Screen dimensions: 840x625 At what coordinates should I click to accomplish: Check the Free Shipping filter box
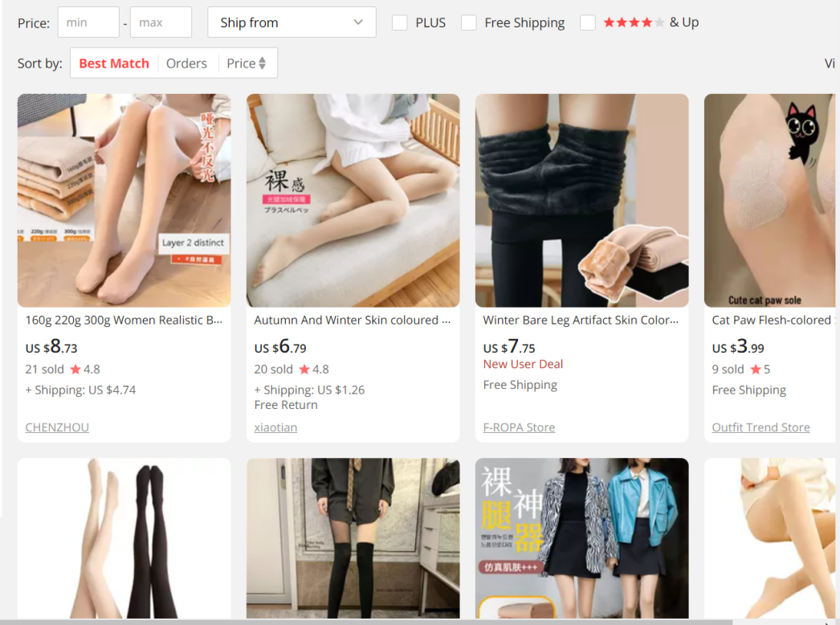coord(469,22)
